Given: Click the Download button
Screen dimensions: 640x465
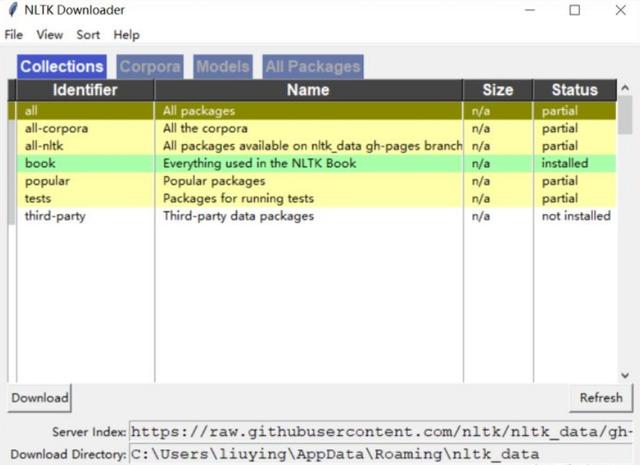Looking at the screenshot, I should point(40,398).
